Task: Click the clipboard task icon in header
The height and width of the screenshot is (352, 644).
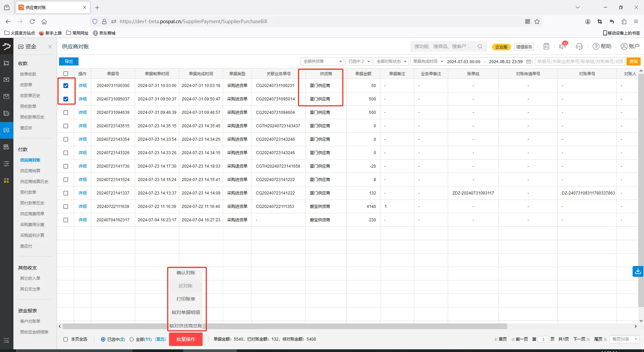Action: (x=546, y=46)
